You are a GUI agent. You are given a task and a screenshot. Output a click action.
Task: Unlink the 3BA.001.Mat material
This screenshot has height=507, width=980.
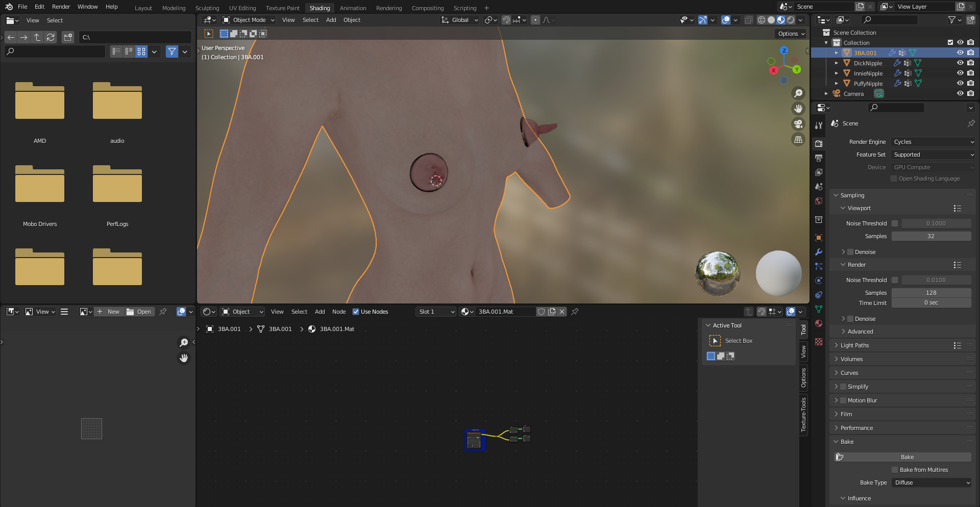pyautogui.click(x=562, y=312)
